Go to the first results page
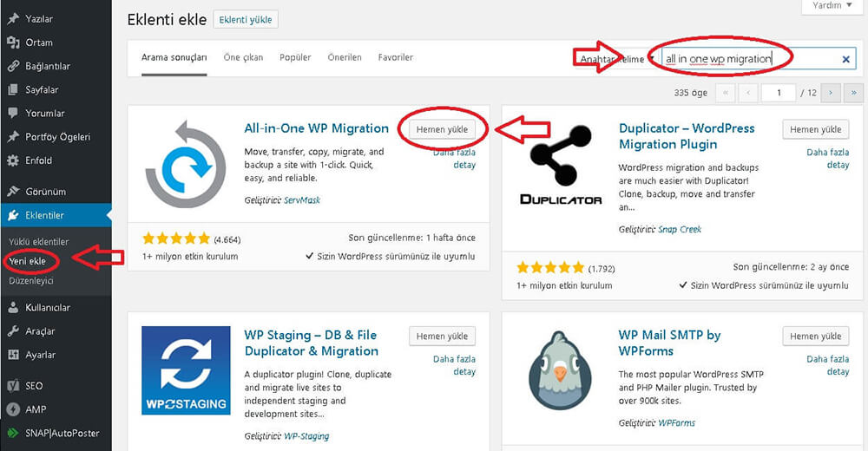The height and width of the screenshot is (451, 868). tap(725, 93)
